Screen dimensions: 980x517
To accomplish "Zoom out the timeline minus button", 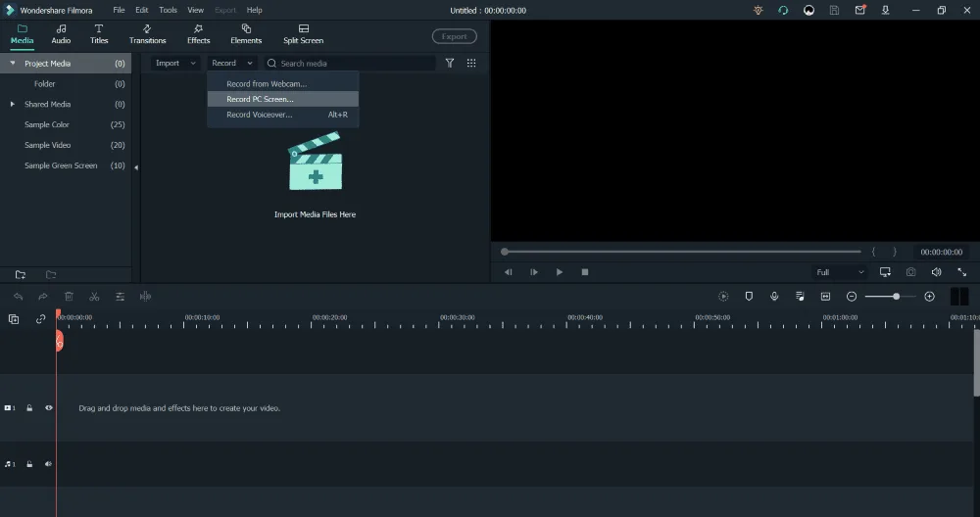I will (x=852, y=297).
